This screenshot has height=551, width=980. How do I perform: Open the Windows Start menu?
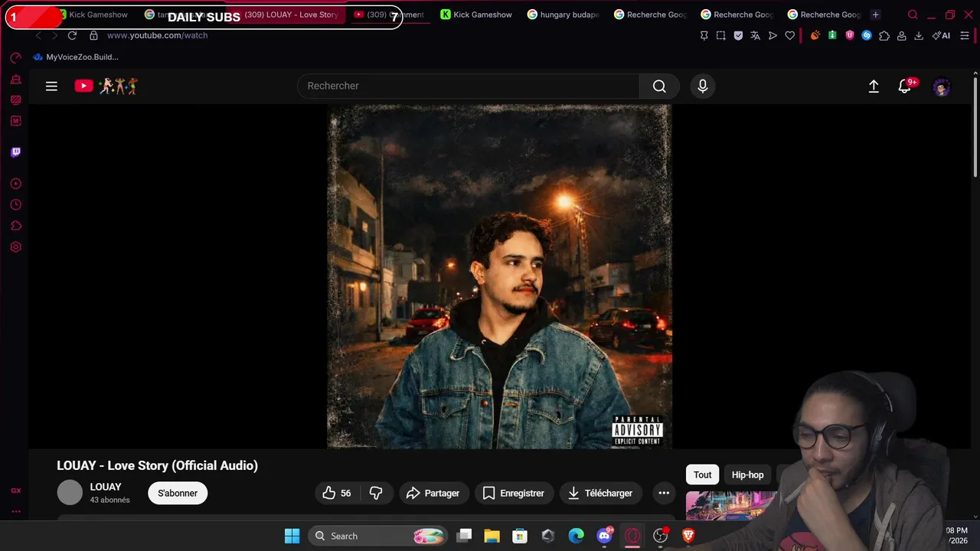292,536
